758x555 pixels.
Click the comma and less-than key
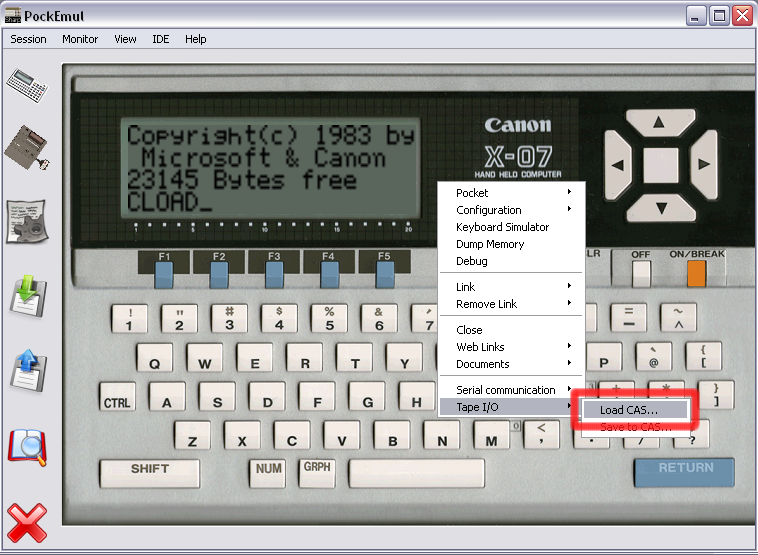pos(541,434)
